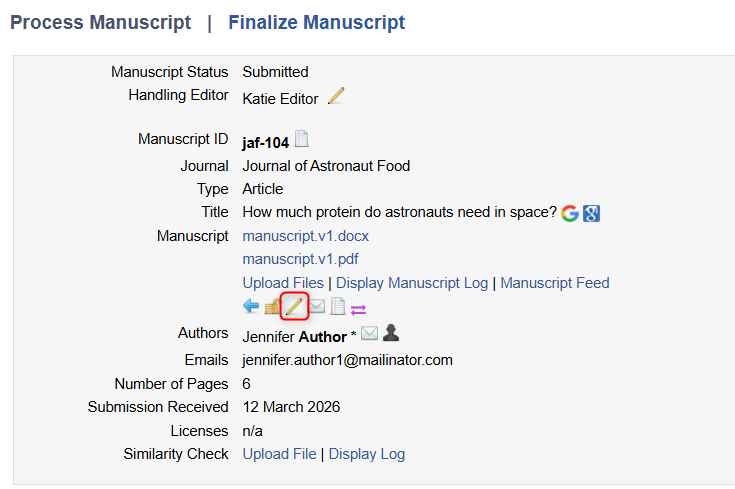Image resolution: width=735 pixels, height=489 pixels.
Task: Click the red-highlighted pencil edit icon
Action: [x=294, y=306]
